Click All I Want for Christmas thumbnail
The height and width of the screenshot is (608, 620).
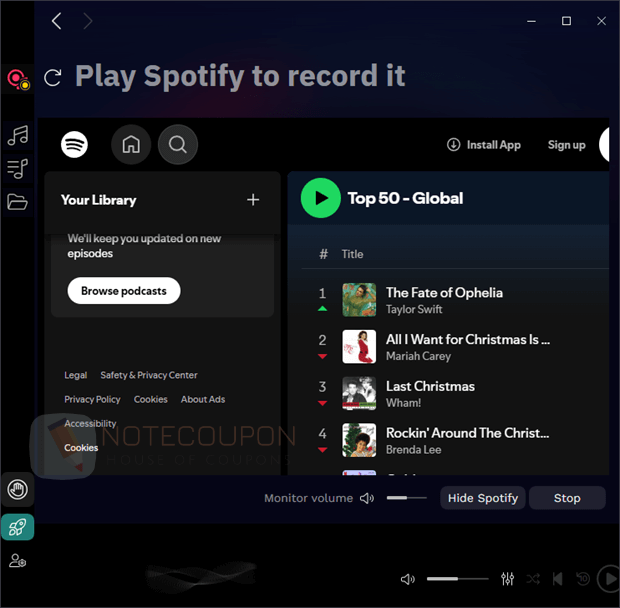pyautogui.click(x=359, y=347)
